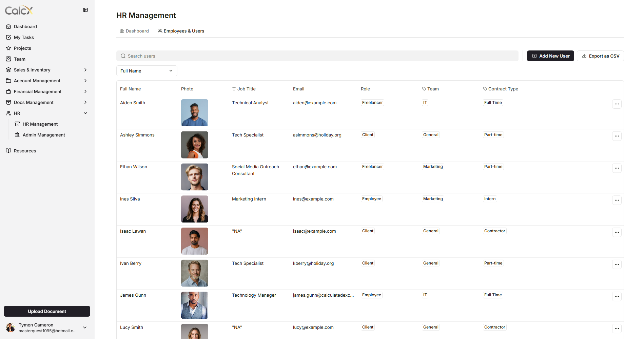
Task: Switch to the Dashboard tab
Action: pyautogui.click(x=134, y=31)
